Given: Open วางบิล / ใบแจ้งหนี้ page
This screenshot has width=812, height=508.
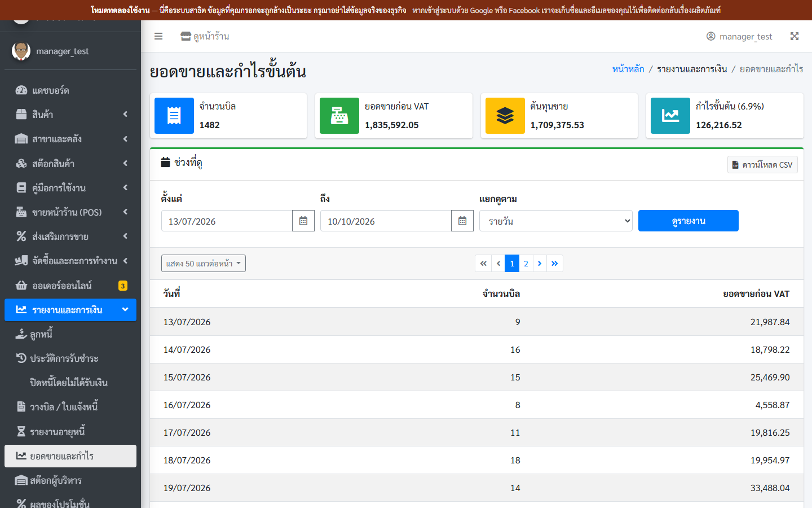Looking at the screenshot, I should coord(70,407).
